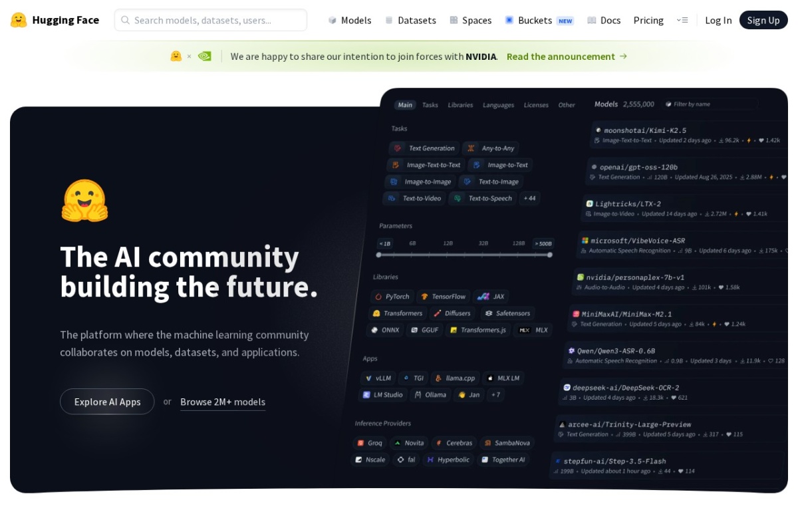
Task: Click the Hugging Face logo emoji in header
Action: pos(19,20)
